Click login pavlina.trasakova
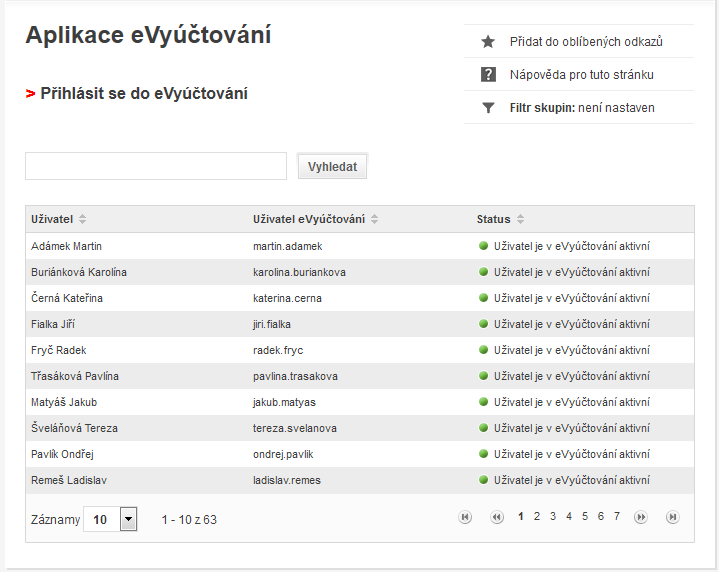This screenshot has width=719, height=572. (295, 376)
